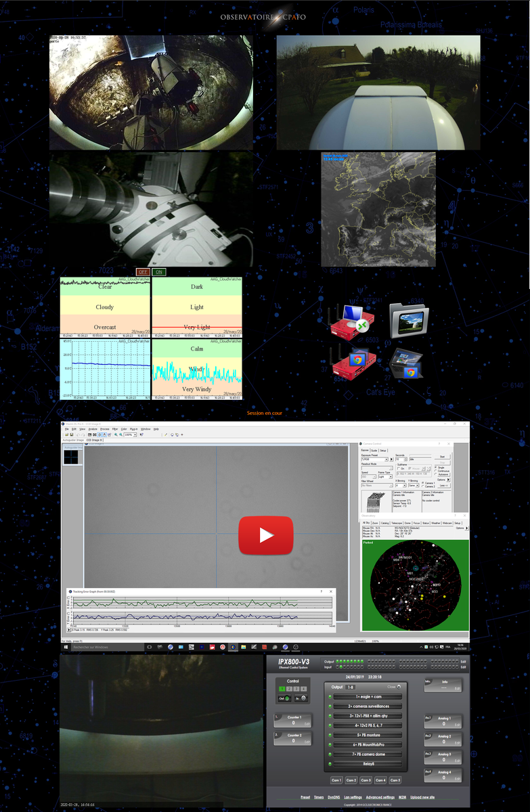Open the Advanced settings link
This screenshot has width=530, height=812.
(380, 797)
